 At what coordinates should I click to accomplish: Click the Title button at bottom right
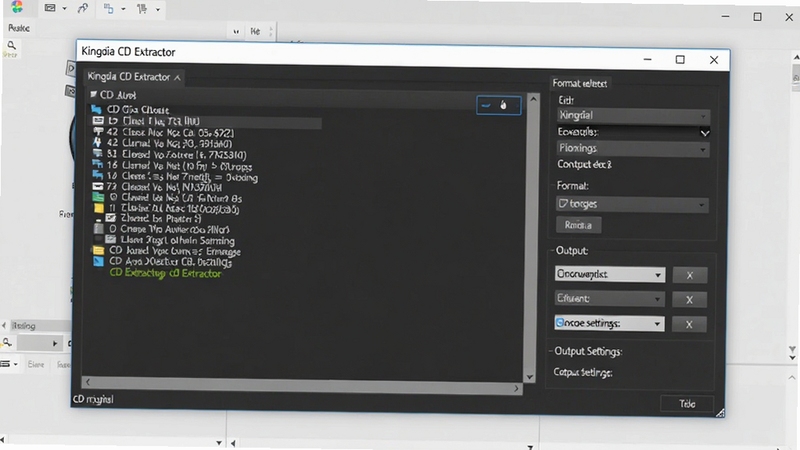point(687,404)
